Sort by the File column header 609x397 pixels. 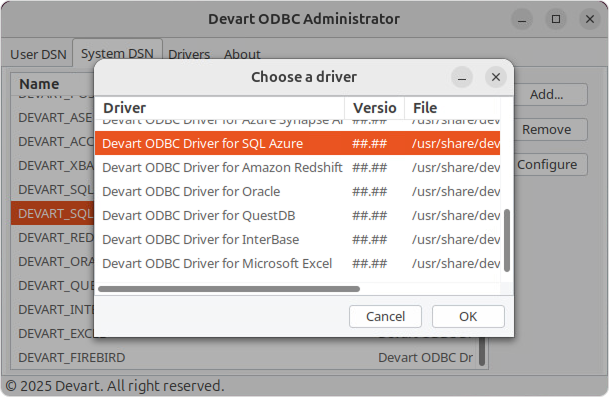click(452, 108)
